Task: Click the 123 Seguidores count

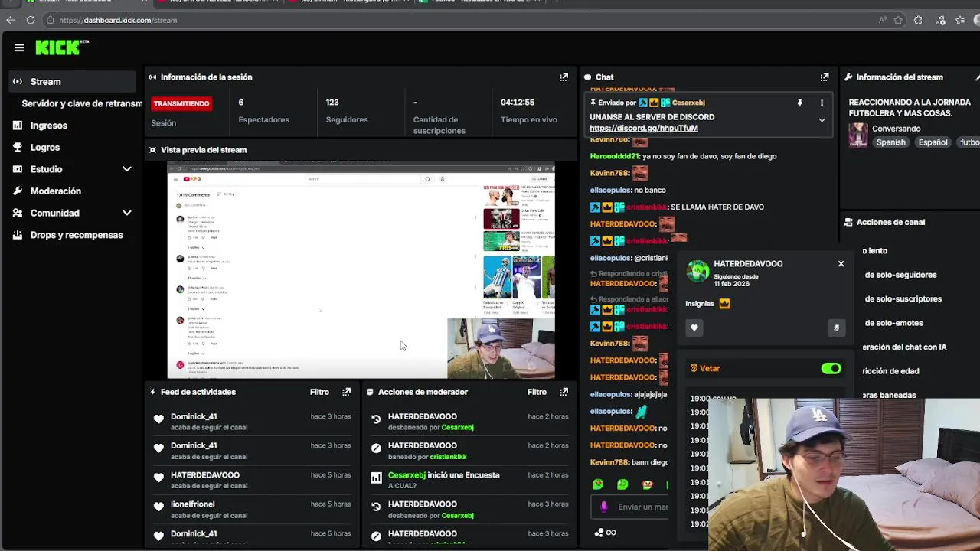Action: [x=332, y=102]
